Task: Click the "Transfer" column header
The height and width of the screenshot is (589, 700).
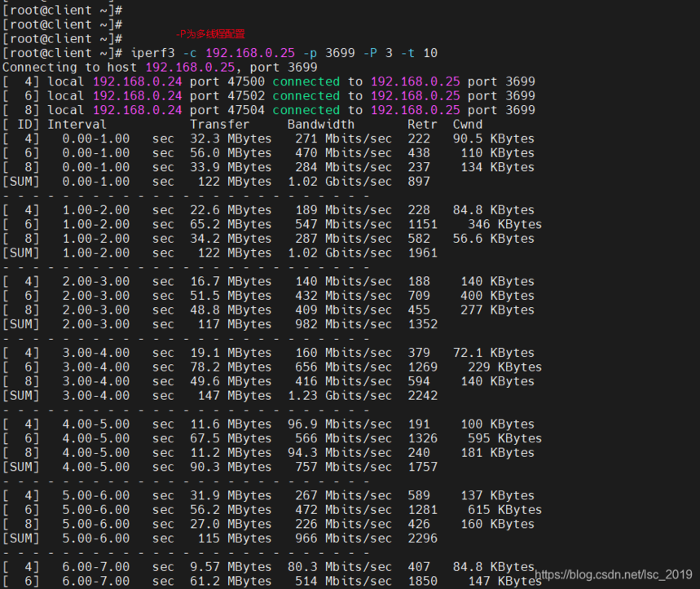Action: (x=220, y=125)
